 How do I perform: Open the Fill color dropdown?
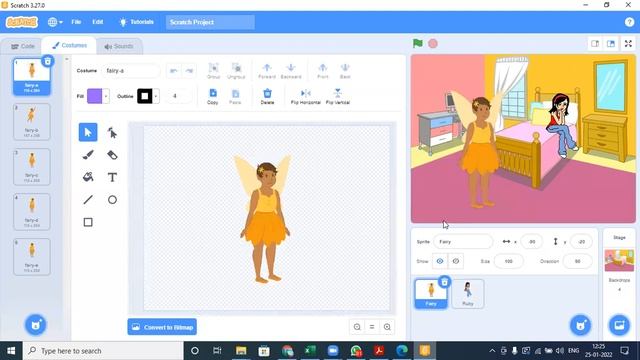click(106, 96)
